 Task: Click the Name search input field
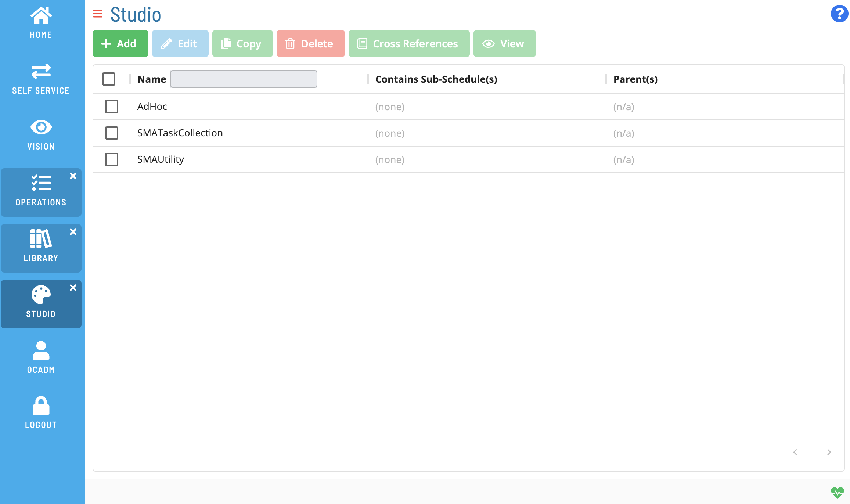[x=243, y=79]
